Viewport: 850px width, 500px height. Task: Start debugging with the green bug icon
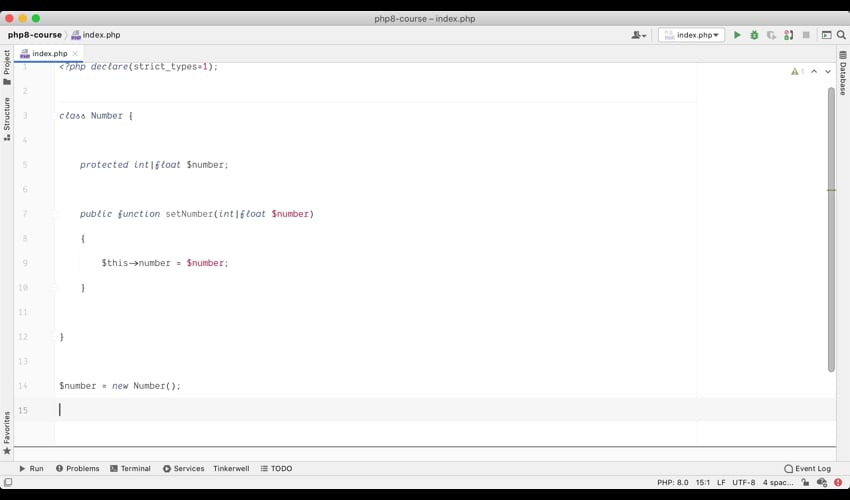(754, 35)
